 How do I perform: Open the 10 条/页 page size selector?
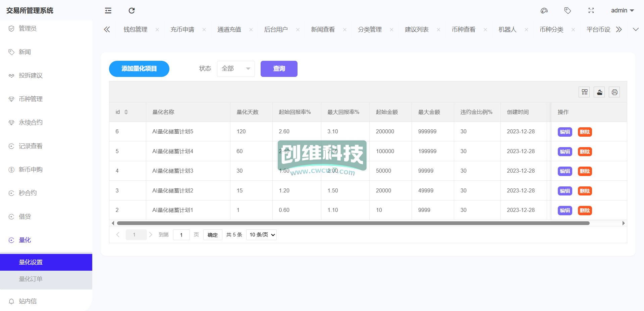pyautogui.click(x=261, y=235)
